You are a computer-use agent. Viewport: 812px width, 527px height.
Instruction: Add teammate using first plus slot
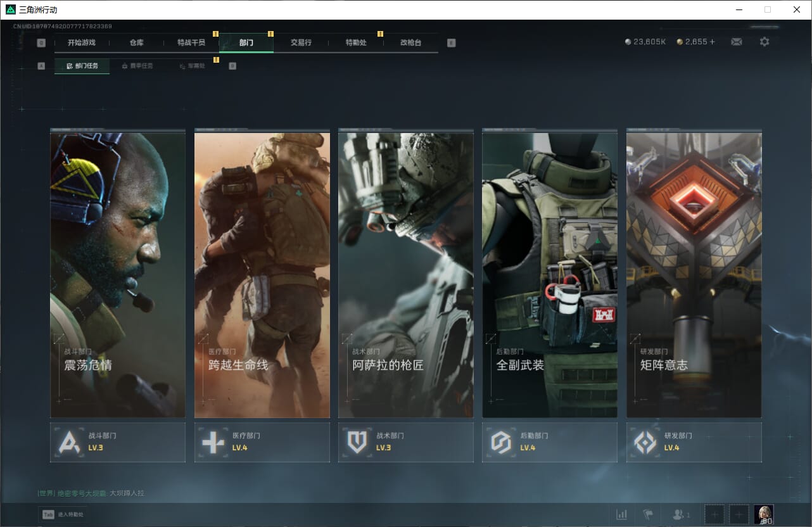(x=714, y=514)
